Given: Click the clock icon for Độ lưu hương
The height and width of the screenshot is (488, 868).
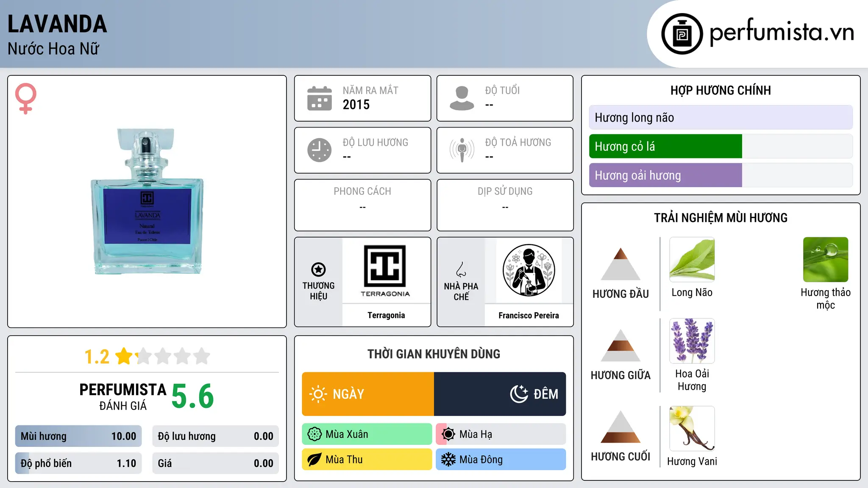Looking at the screenshot, I should pos(320,150).
